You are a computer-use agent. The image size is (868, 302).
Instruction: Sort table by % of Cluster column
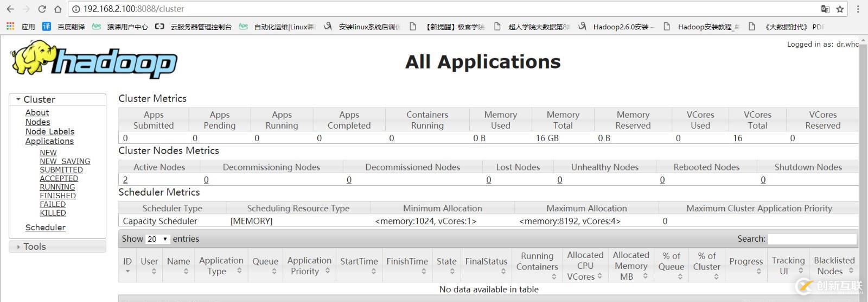707,266
